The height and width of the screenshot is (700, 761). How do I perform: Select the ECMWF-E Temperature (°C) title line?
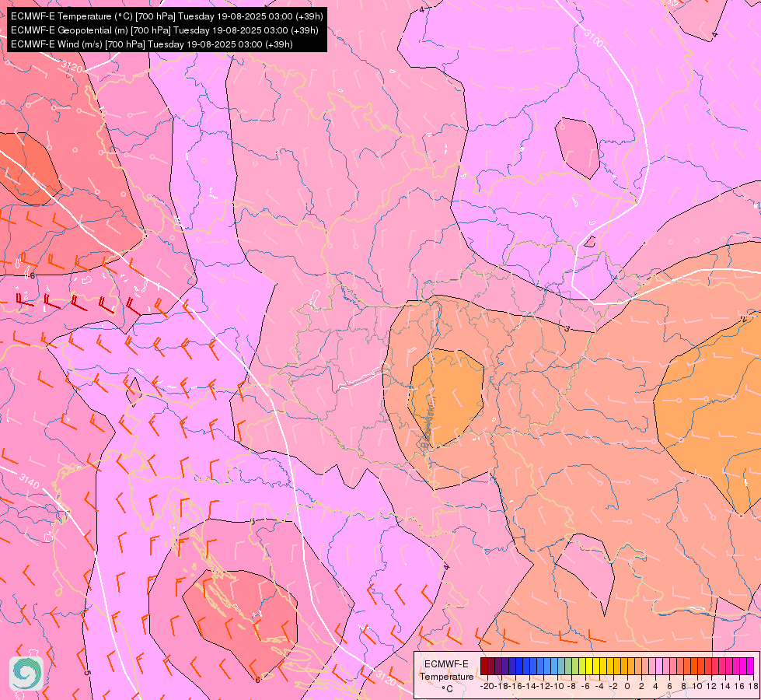(166, 16)
